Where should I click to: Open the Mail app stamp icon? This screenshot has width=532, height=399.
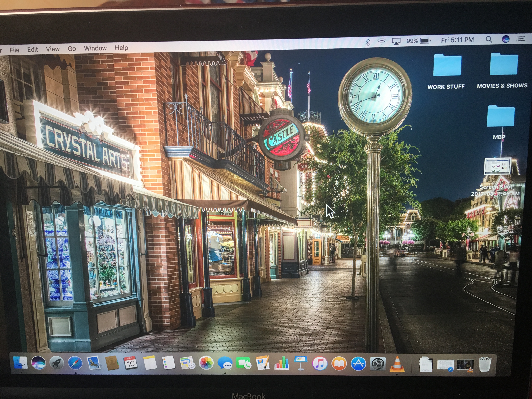tap(94, 363)
